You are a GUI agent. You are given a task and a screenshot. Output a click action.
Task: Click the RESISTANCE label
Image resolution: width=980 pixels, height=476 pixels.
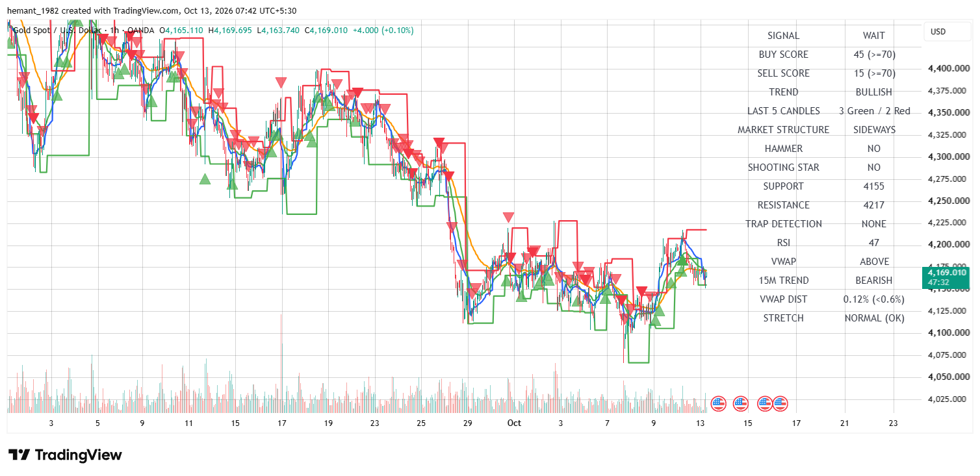click(783, 205)
